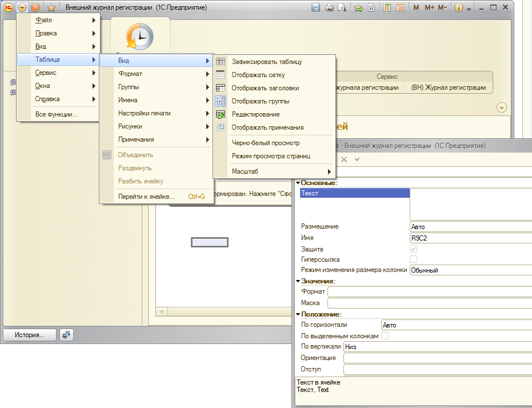The image size is (532, 408).
Task: Open the Справка menu item
Action: 58,99
